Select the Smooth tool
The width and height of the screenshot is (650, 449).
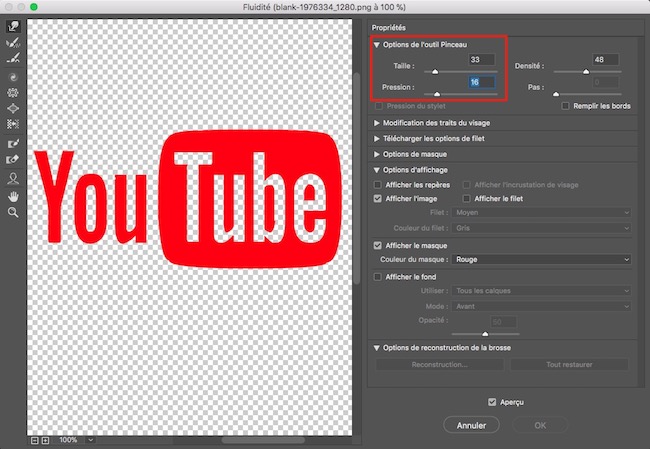pos(13,58)
